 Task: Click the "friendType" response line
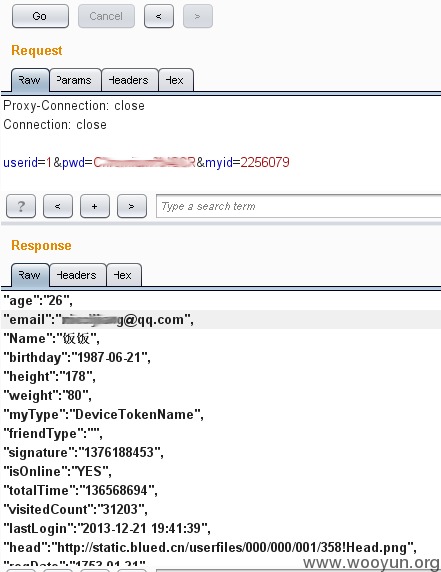point(53,433)
